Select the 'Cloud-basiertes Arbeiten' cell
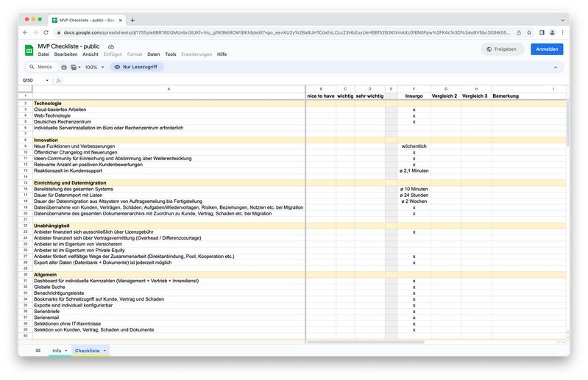This screenshot has height=380, width=588. click(169, 110)
